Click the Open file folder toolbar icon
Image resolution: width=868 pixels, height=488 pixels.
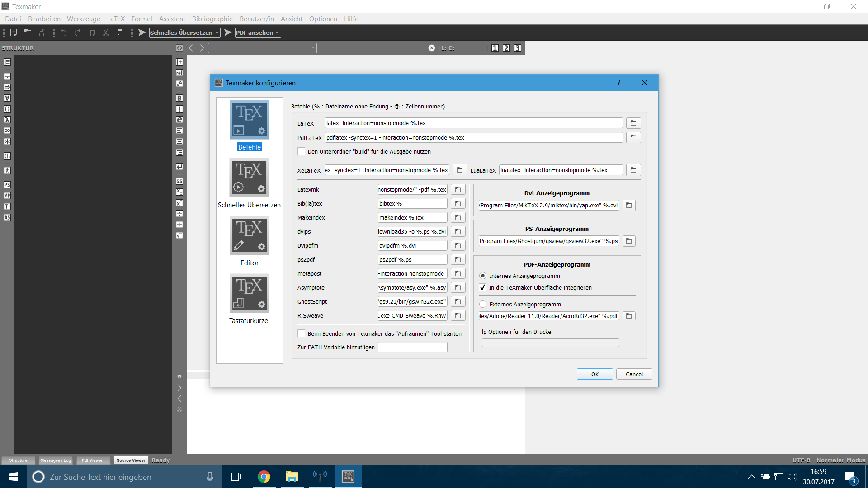(x=28, y=33)
